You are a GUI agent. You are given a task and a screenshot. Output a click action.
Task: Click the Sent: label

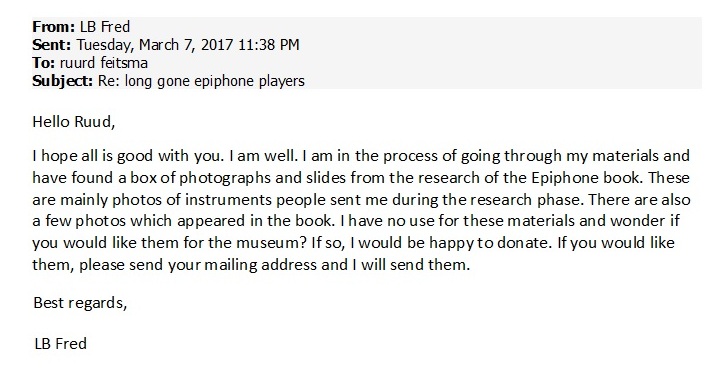point(52,45)
